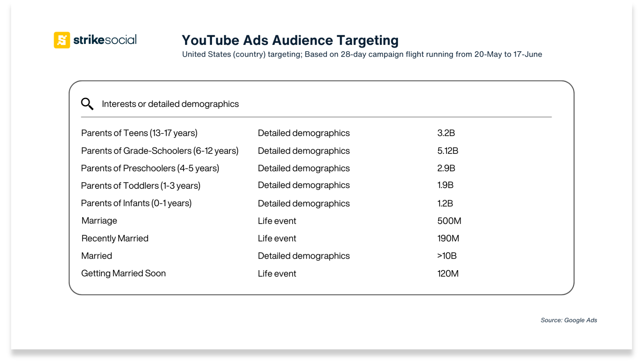The image size is (644, 362).
Task: Click the 120M reach value
Action: (448, 274)
